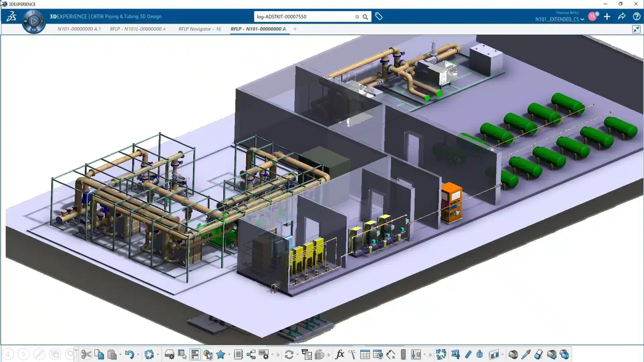Click the magic wand tool icon

click(x=352, y=354)
